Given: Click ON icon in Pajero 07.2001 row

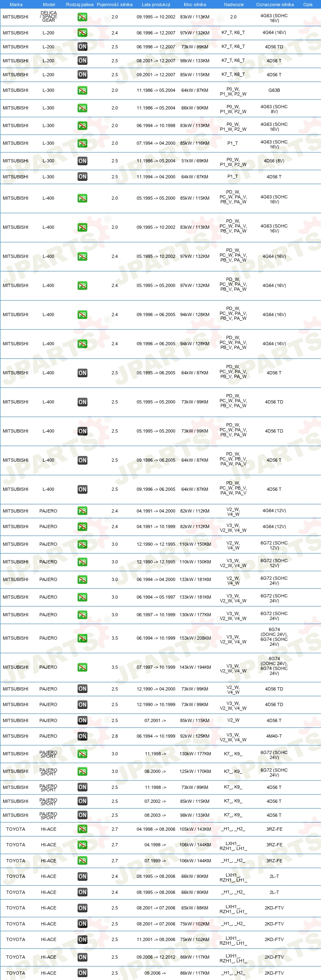Looking at the screenshot, I should 83,720.
